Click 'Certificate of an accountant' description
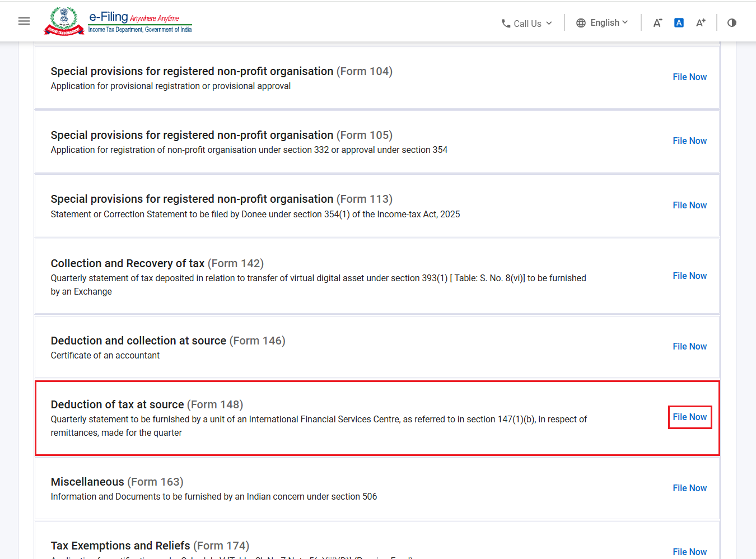Viewport: 756px width, 559px height. tap(105, 356)
